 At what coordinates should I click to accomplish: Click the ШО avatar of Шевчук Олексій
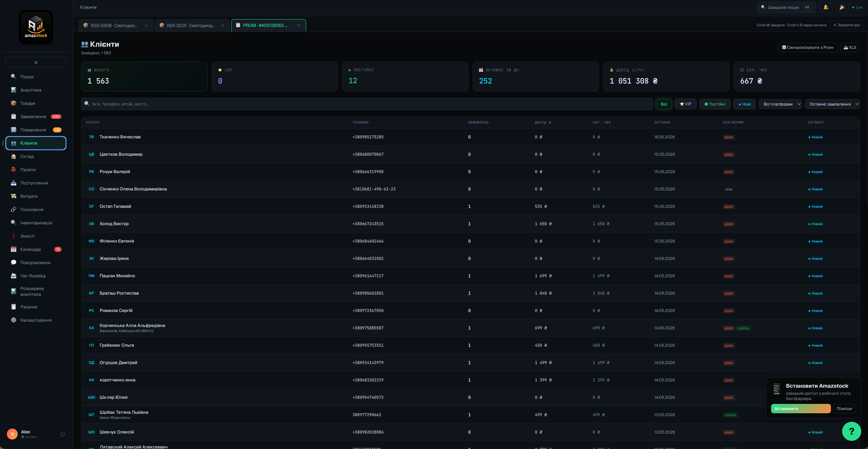tap(91, 432)
